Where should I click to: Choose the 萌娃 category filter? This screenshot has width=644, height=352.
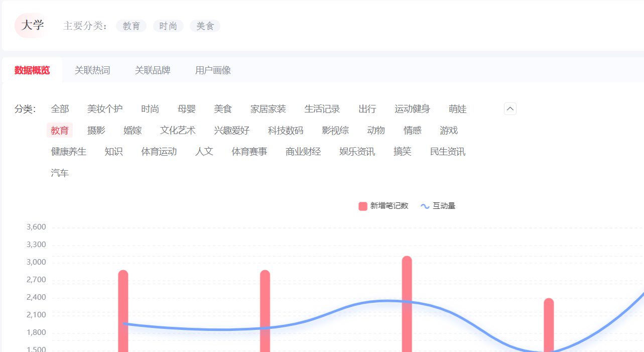pos(458,109)
